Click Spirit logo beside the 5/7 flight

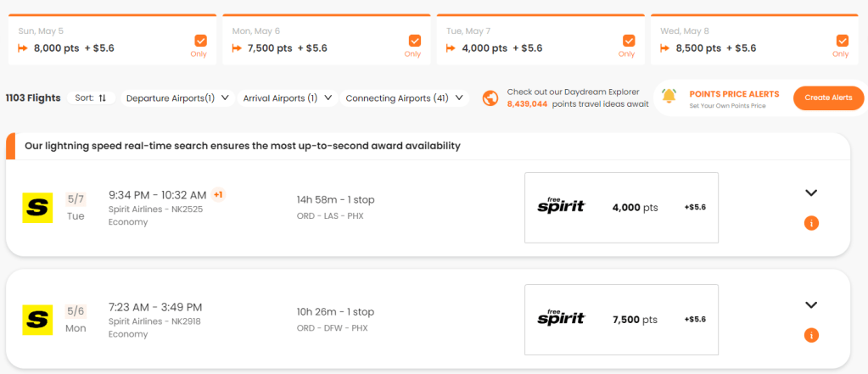37,208
